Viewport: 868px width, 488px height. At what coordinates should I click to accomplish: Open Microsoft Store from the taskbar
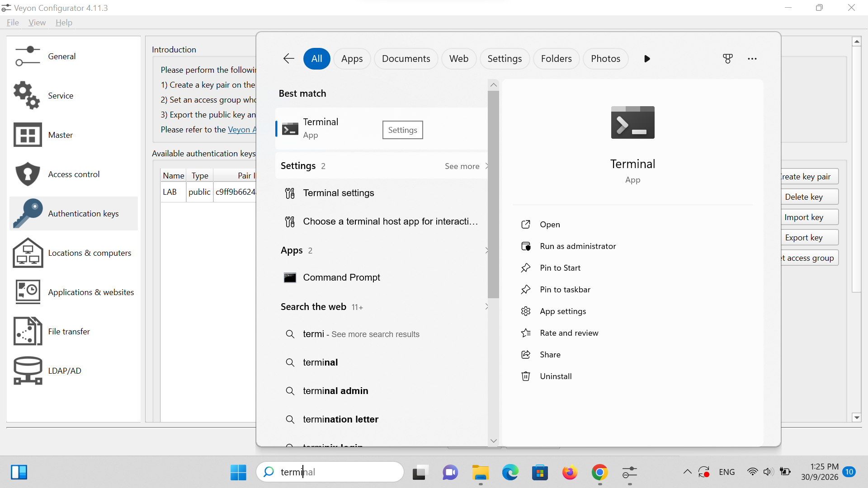[540, 472]
